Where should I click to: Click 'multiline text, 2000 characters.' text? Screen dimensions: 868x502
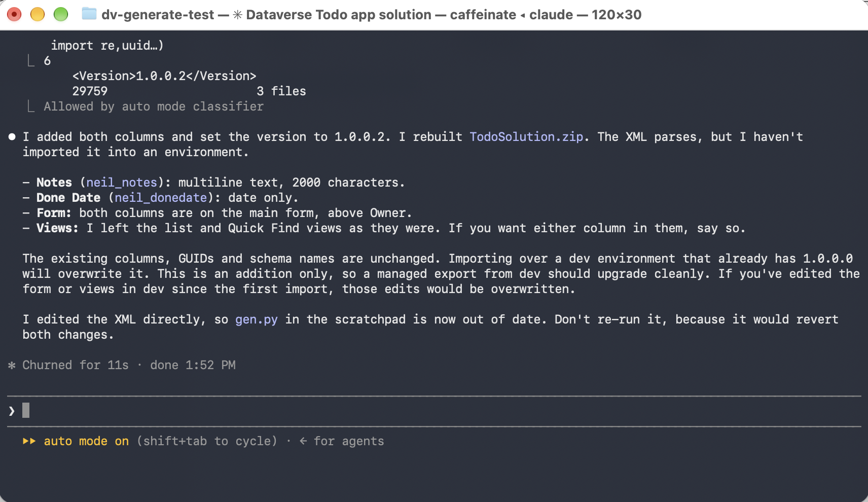click(292, 183)
